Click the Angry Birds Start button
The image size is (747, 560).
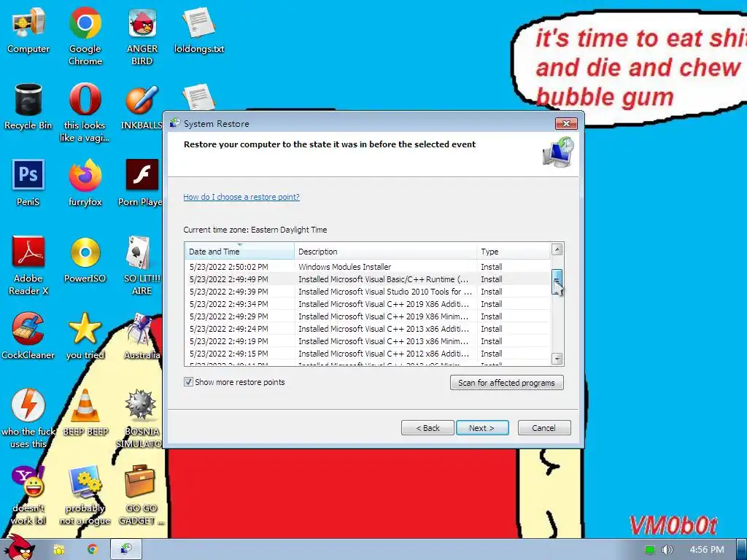[20, 548]
